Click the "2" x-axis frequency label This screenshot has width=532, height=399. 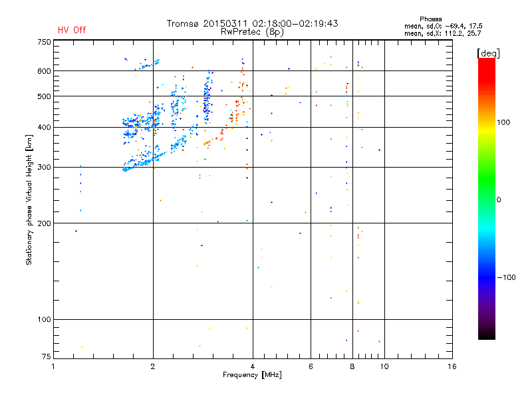(153, 366)
